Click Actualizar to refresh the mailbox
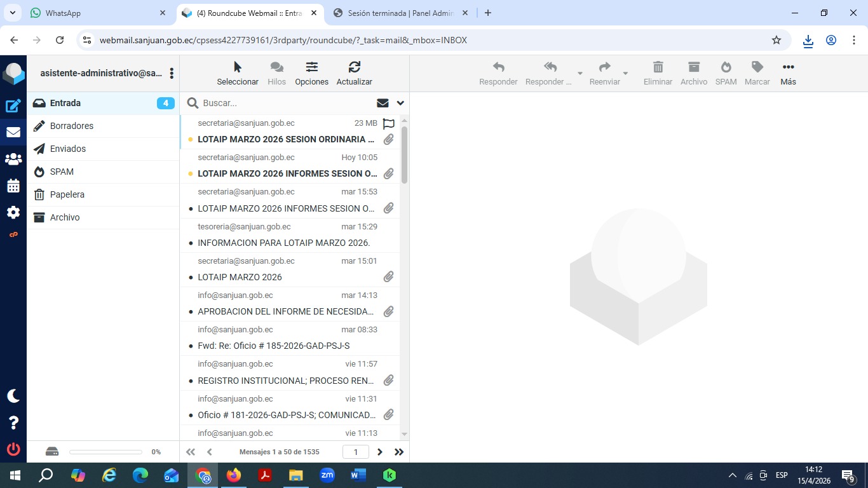The width and height of the screenshot is (868, 488). point(354,73)
